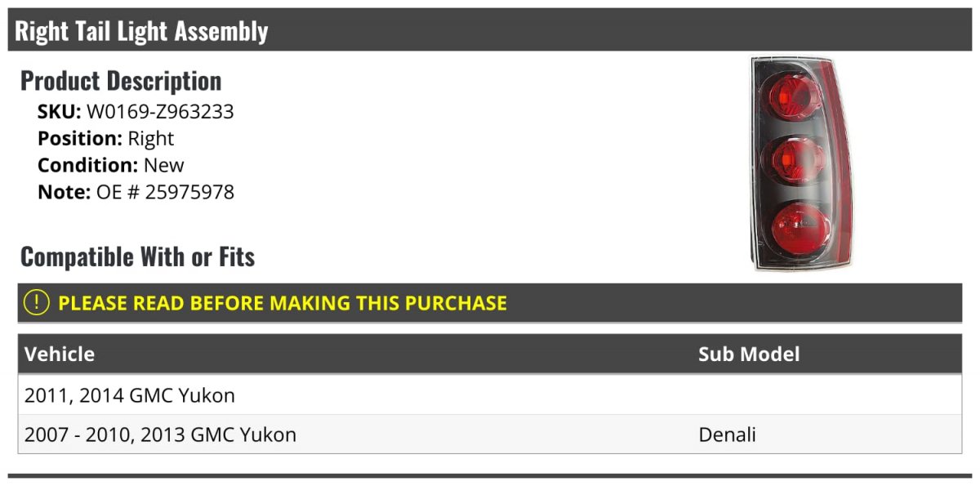
Task: Click the tail light product image
Action: (801, 163)
